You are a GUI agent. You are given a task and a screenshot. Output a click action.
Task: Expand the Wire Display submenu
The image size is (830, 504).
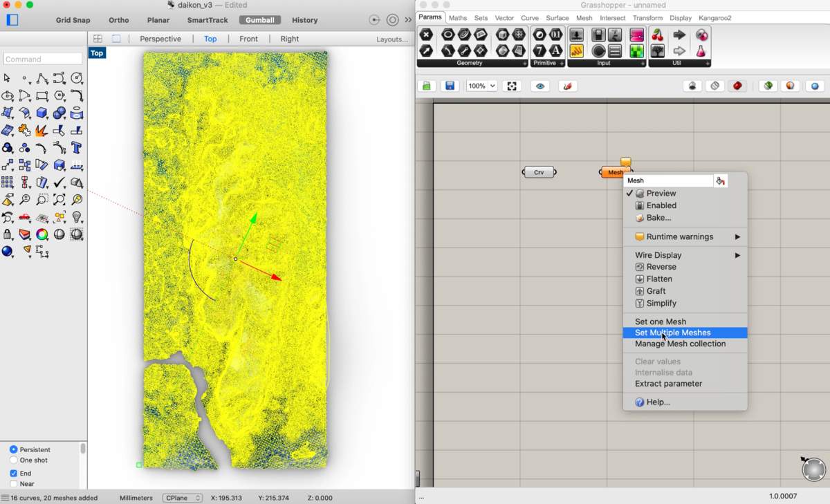click(x=737, y=255)
